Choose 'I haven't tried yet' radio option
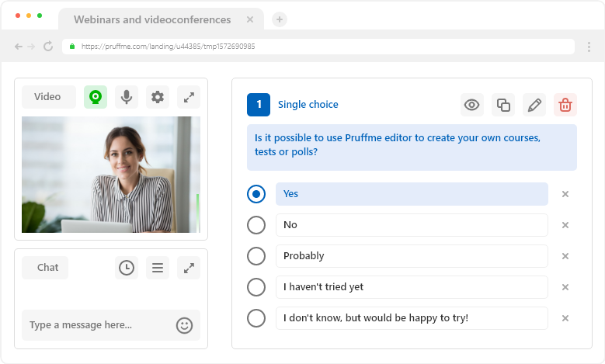 [x=256, y=287]
